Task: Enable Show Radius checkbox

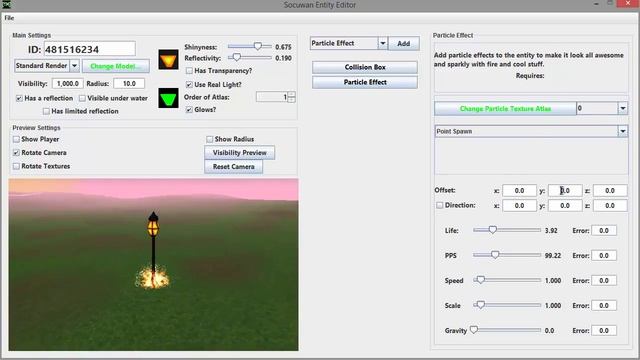Action: pyautogui.click(x=209, y=140)
